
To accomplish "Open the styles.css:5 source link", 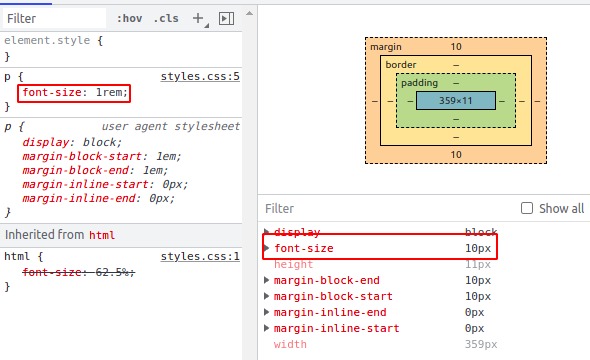I will pos(200,76).
